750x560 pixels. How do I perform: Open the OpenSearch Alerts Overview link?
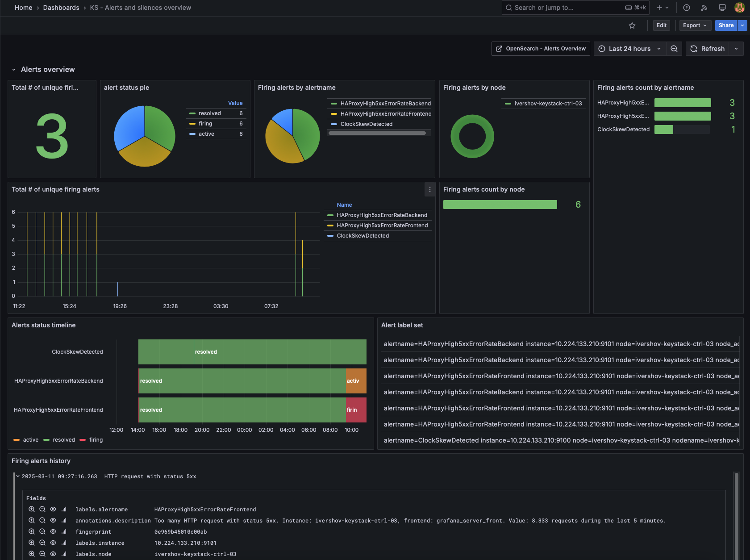[540, 49]
